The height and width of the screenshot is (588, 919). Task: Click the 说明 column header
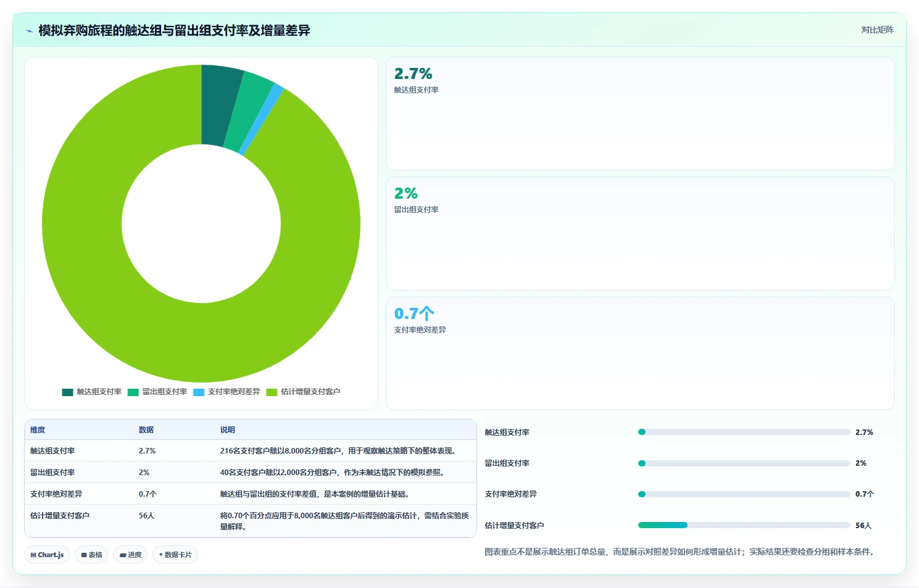click(228, 430)
